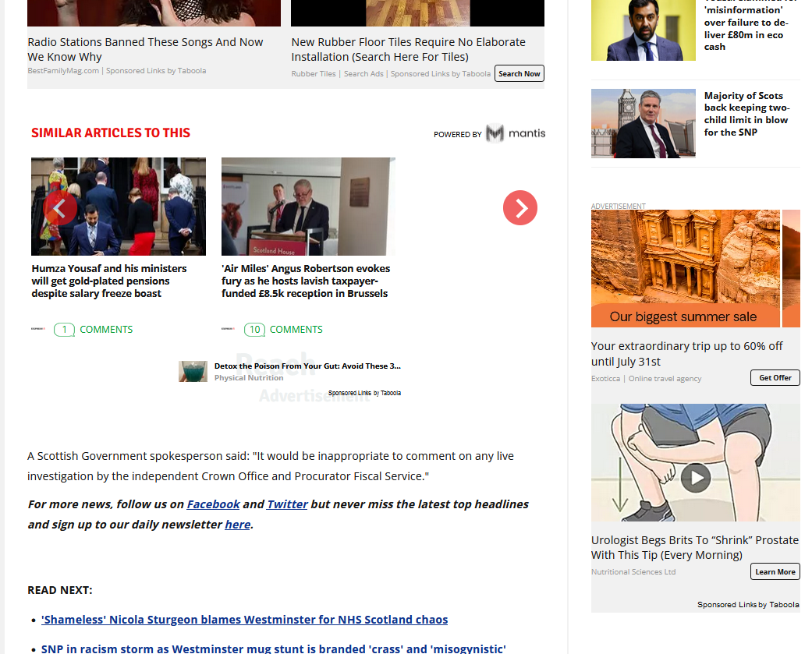This screenshot has width=812, height=654.
Task: Click the 'Physical Nutrition' advertiser label
Action: 249,378
